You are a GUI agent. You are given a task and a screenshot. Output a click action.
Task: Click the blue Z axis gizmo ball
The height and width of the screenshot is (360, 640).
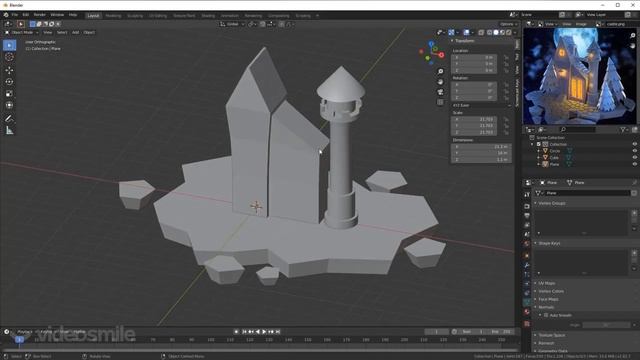tap(431, 43)
